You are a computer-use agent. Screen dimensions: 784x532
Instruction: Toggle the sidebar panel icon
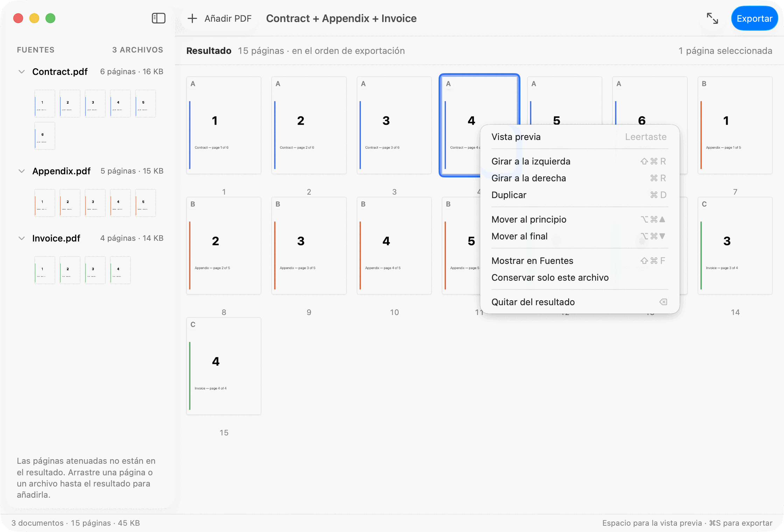coord(159,18)
